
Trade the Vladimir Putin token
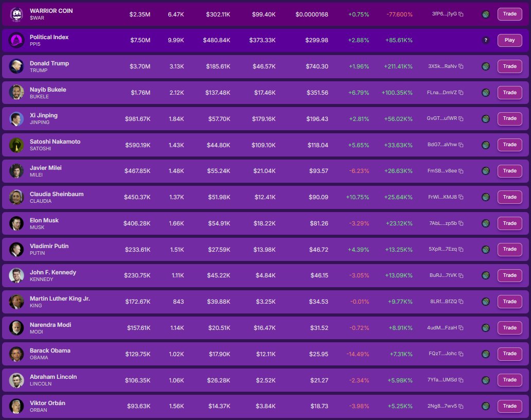pos(510,249)
